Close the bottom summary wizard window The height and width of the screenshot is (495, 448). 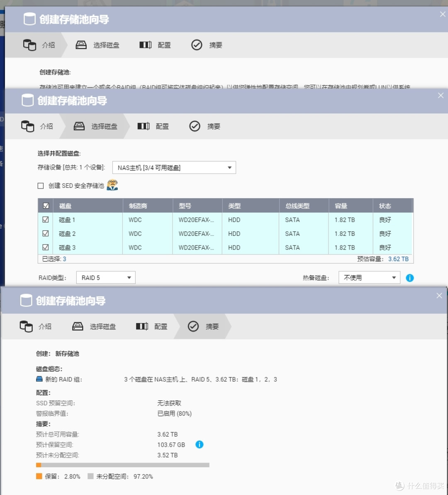tap(439, 296)
